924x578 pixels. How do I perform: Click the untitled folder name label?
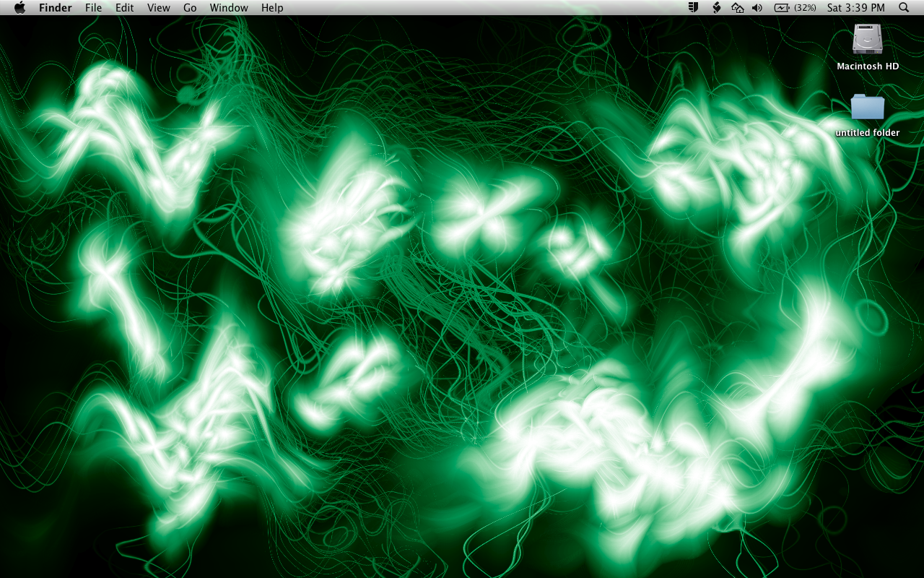tap(868, 133)
